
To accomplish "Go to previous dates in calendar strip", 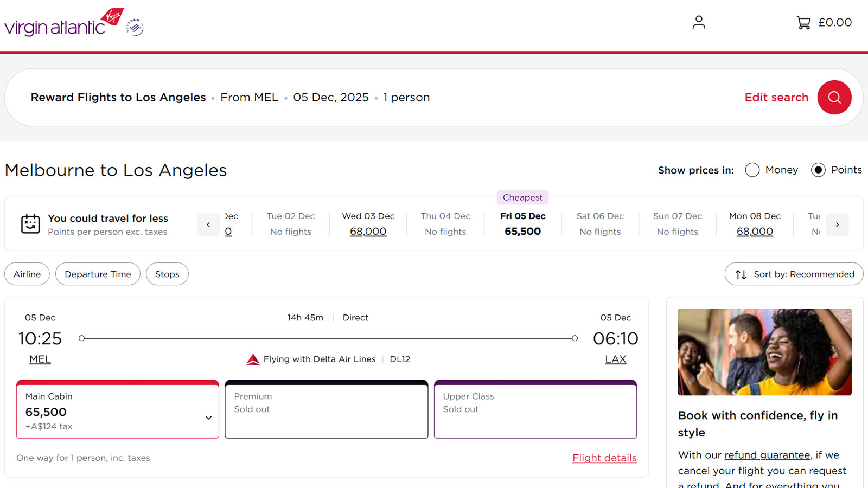I will point(208,224).
